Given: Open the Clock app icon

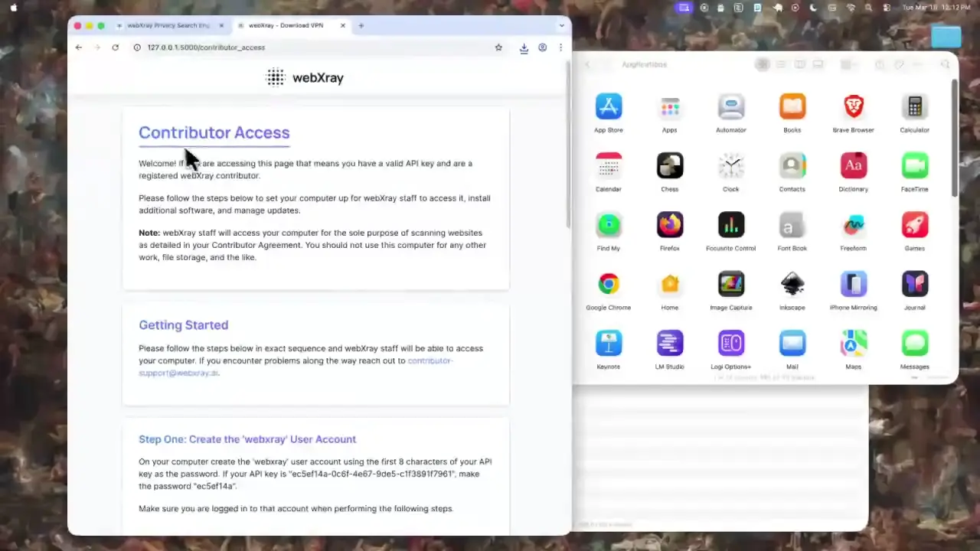Looking at the screenshot, I should click(x=731, y=165).
